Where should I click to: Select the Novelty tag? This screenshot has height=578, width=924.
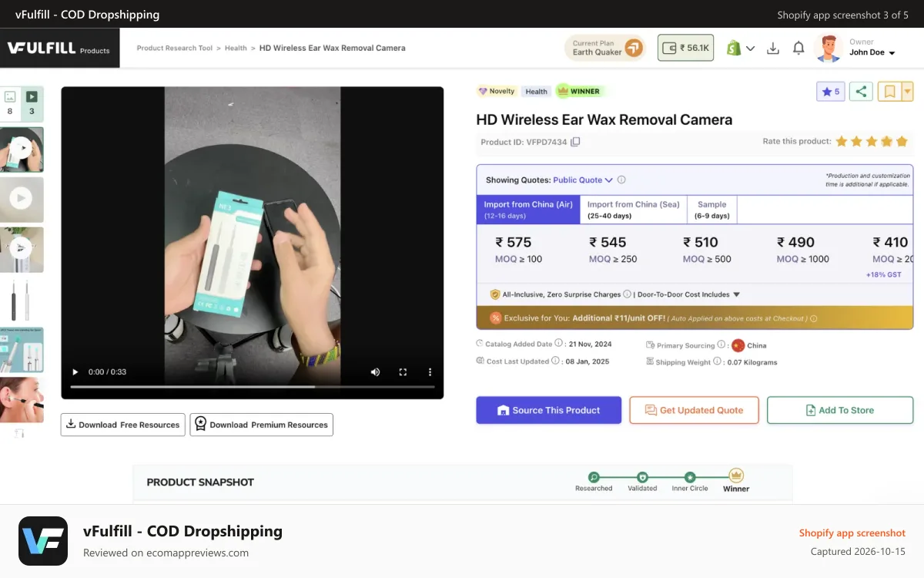[x=497, y=91]
